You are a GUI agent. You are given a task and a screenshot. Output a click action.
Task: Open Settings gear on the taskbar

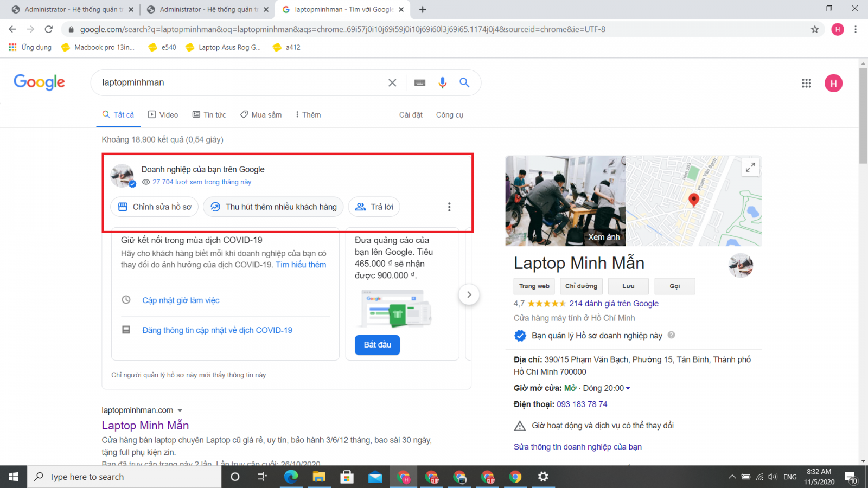[x=543, y=477]
